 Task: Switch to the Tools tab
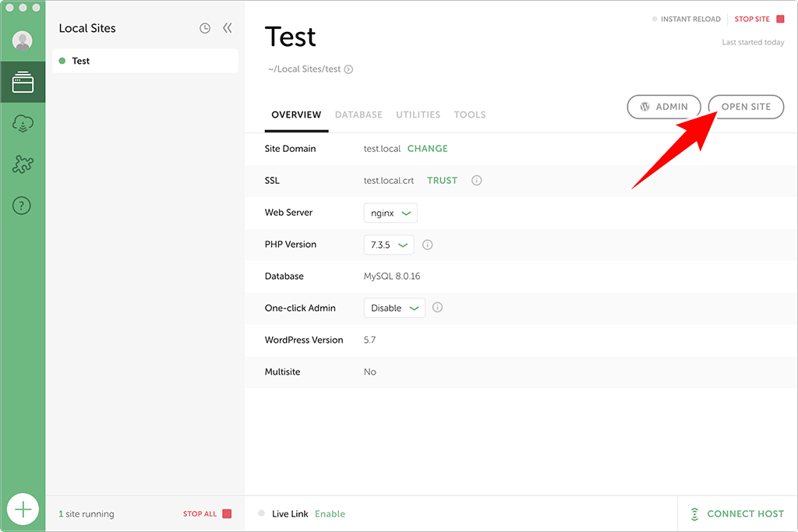pyautogui.click(x=470, y=115)
